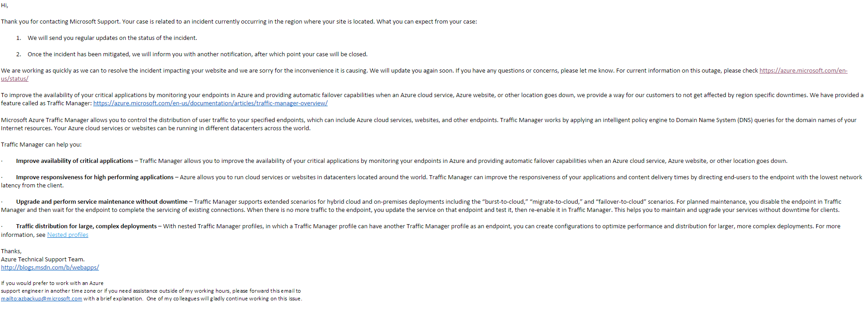Click the "Azure Technical Support Team." signature
Screen dimensions: 868x319
coord(43,260)
